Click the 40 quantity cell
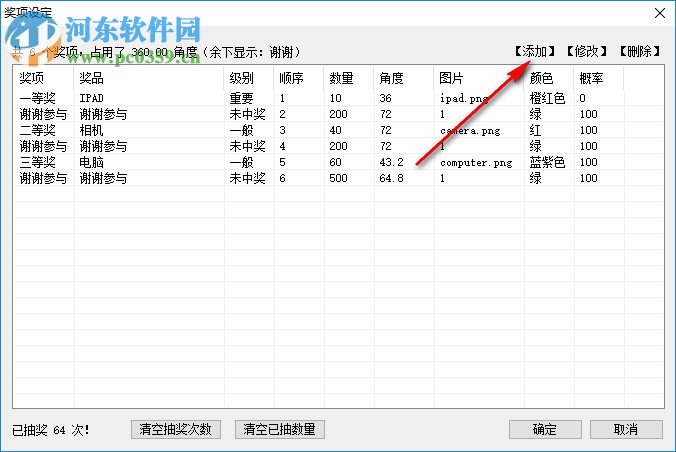Image resolution: width=676 pixels, height=452 pixels. coord(335,130)
